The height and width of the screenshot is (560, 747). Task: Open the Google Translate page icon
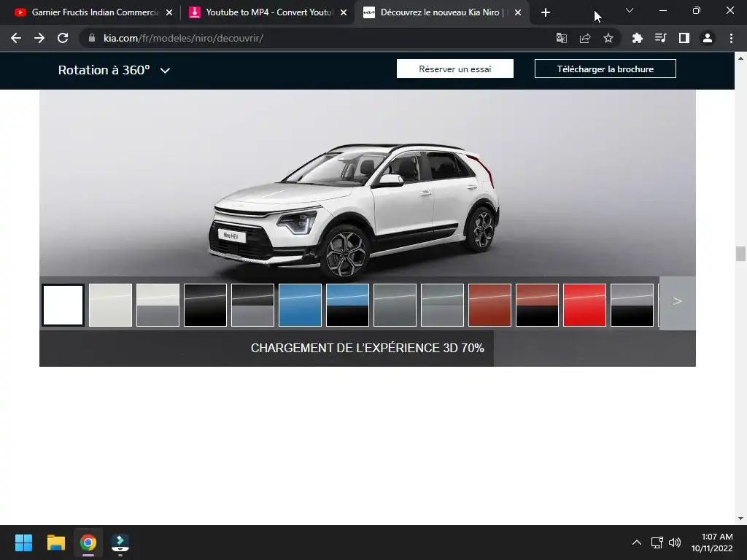click(562, 38)
